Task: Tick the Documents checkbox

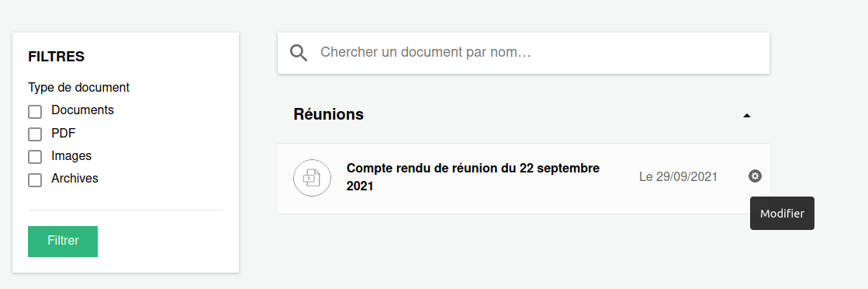Action: (x=35, y=112)
